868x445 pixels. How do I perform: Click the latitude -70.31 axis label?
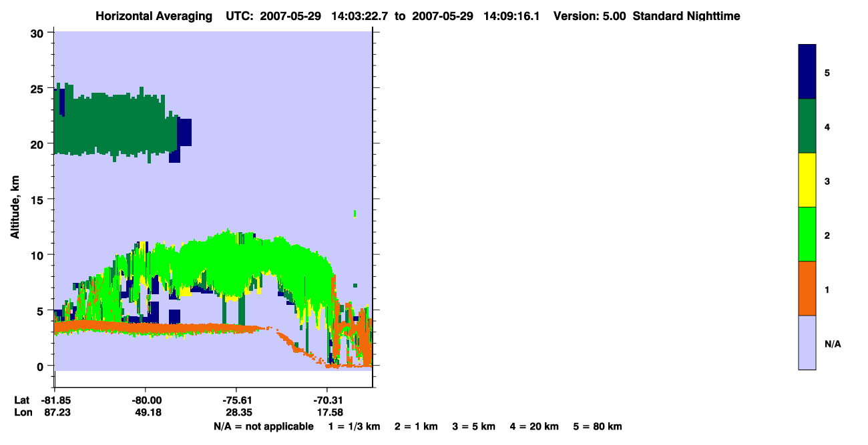327,400
